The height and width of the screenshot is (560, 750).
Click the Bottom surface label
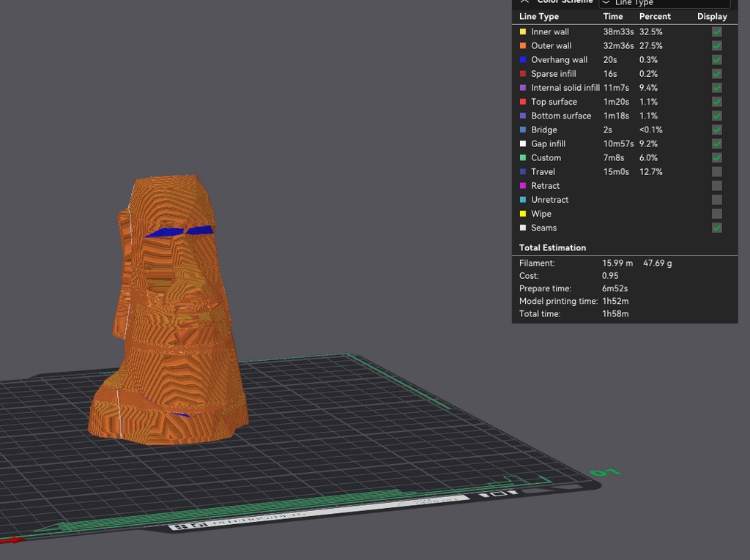tap(561, 116)
